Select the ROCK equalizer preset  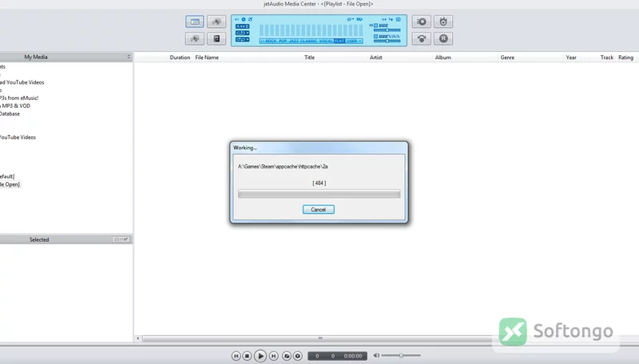coord(271,42)
